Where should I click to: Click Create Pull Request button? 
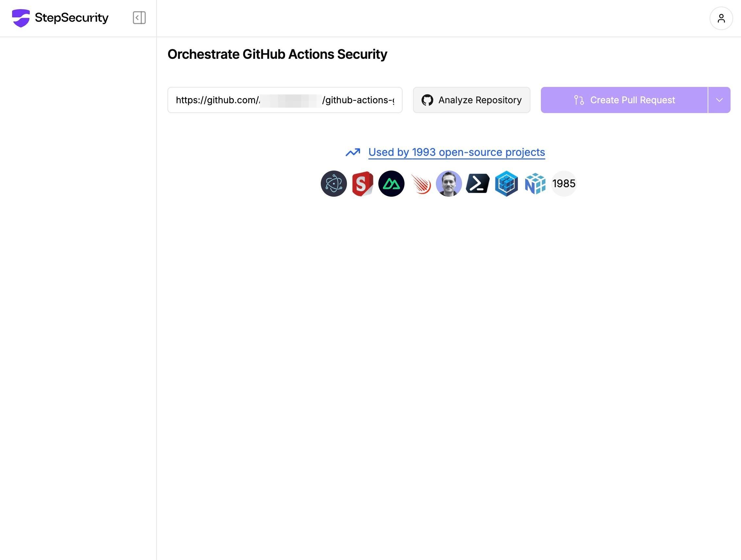point(624,100)
